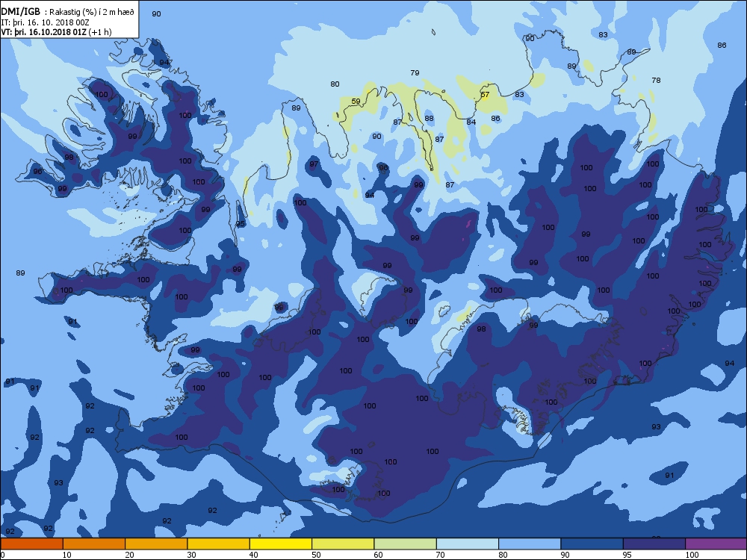The image size is (747, 560).
Task: Click the legend scale tick label '70'
Action: click(441, 555)
